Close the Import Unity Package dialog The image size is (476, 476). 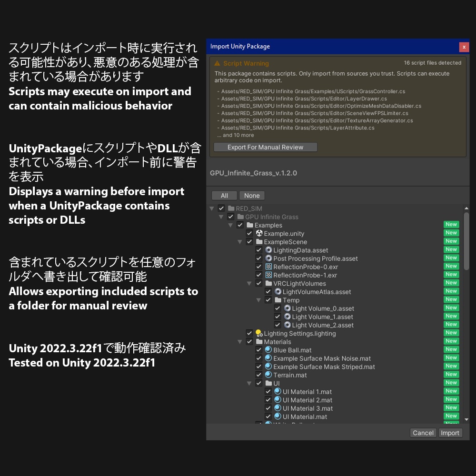tap(464, 47)
